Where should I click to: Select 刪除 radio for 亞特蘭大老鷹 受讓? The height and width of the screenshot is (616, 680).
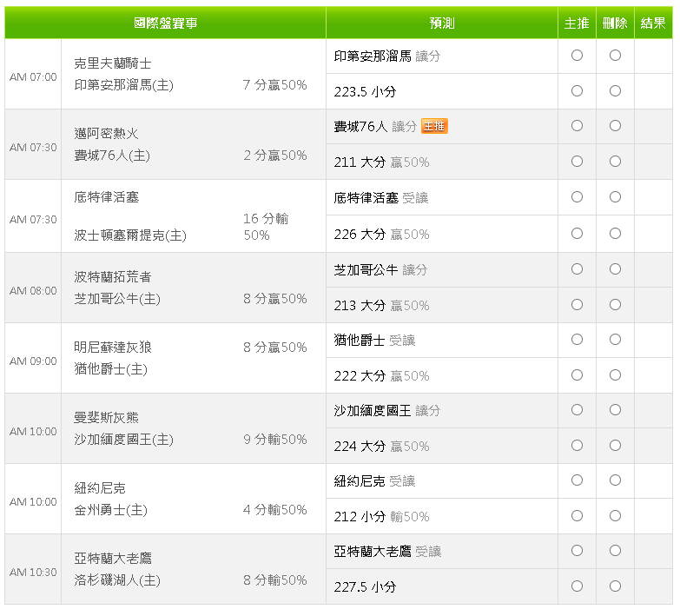point(615,551)
